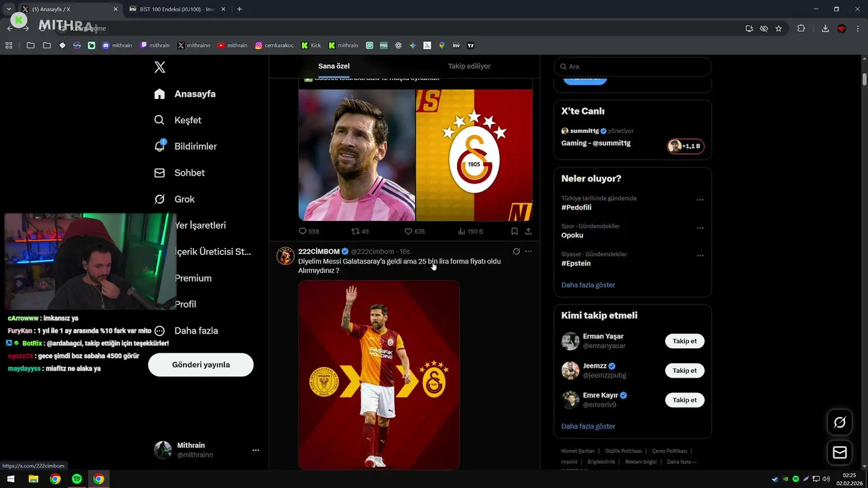Open 222CİMBOM profile avatar
This screenshot has height=488, width=868.
coord(285,256)
